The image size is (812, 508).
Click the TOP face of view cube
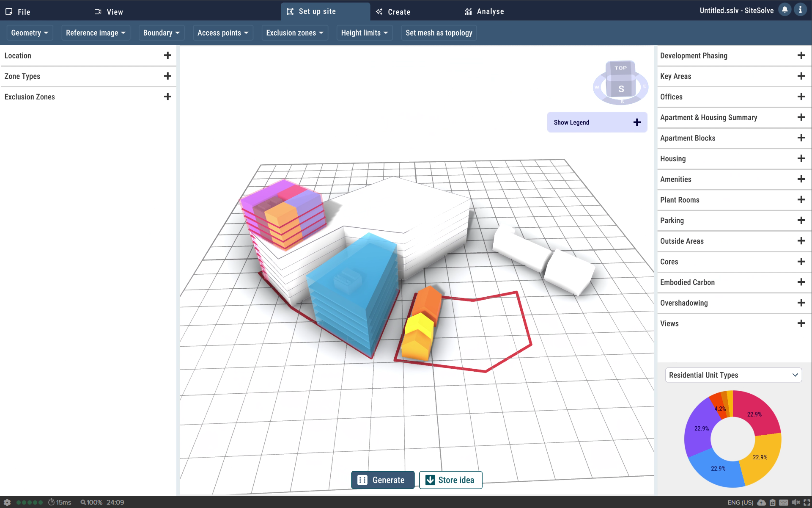(x=620, y=68)
